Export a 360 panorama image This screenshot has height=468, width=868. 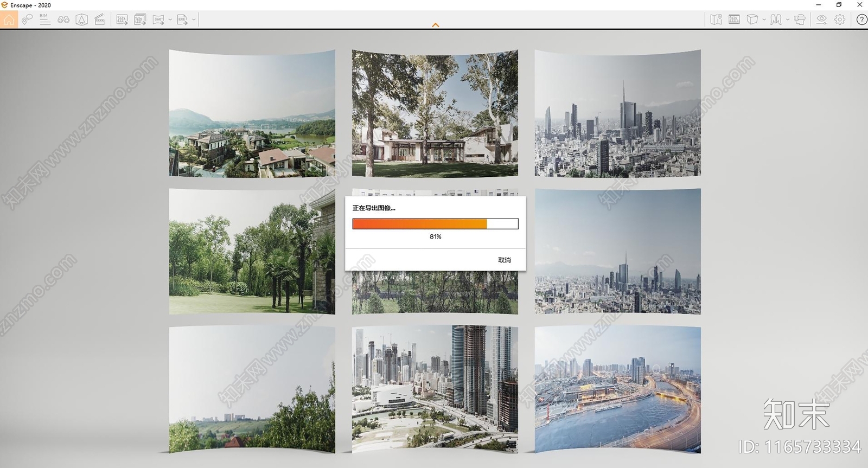158,20
